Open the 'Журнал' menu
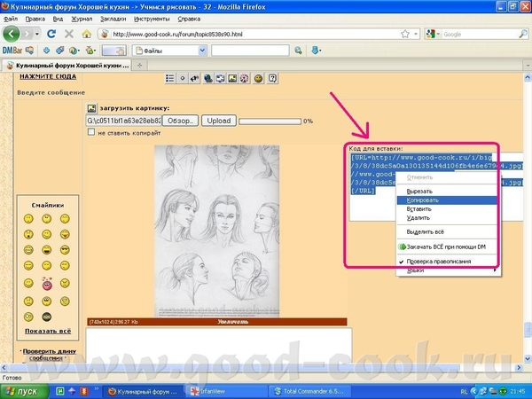This screenshot has height=399, width=532. 82,19
